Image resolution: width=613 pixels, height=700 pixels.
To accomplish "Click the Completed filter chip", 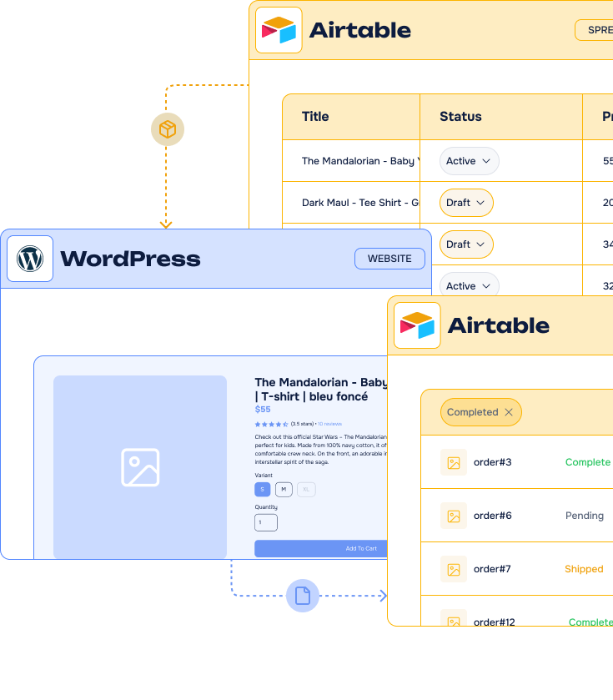I will click(x=481, y=412).
